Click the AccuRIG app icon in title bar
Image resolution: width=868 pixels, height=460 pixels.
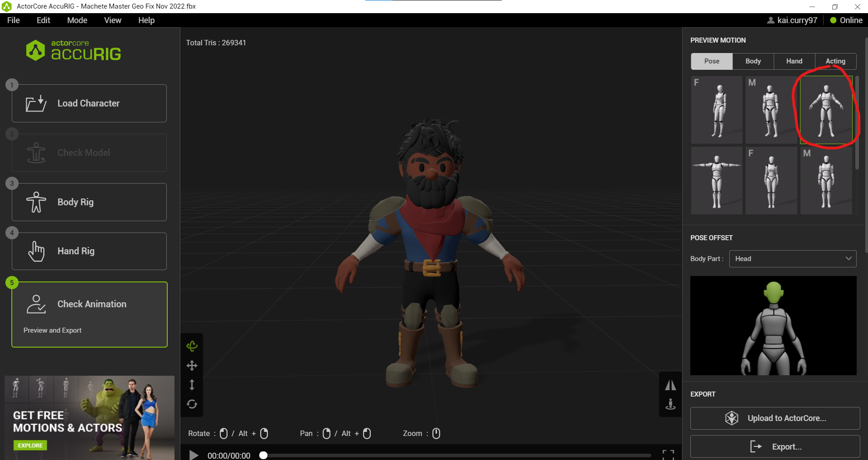click(x=6, y=6)
